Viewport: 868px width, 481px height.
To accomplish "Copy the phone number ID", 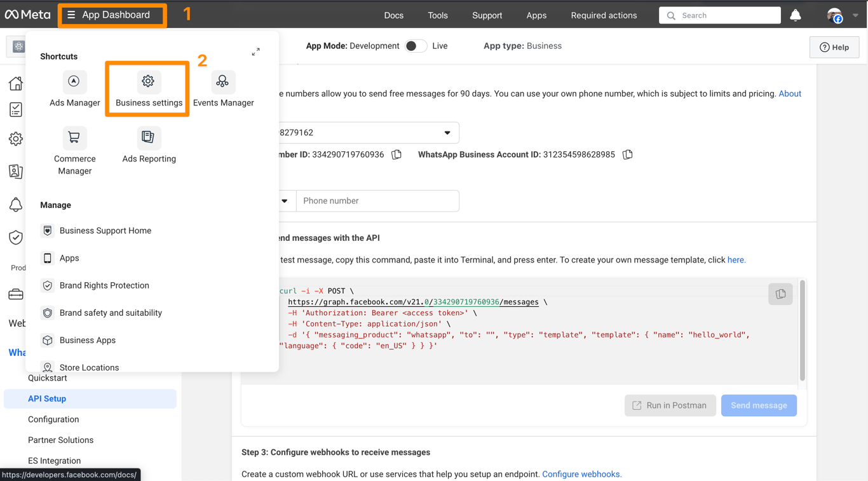I will tap(397, 154).
